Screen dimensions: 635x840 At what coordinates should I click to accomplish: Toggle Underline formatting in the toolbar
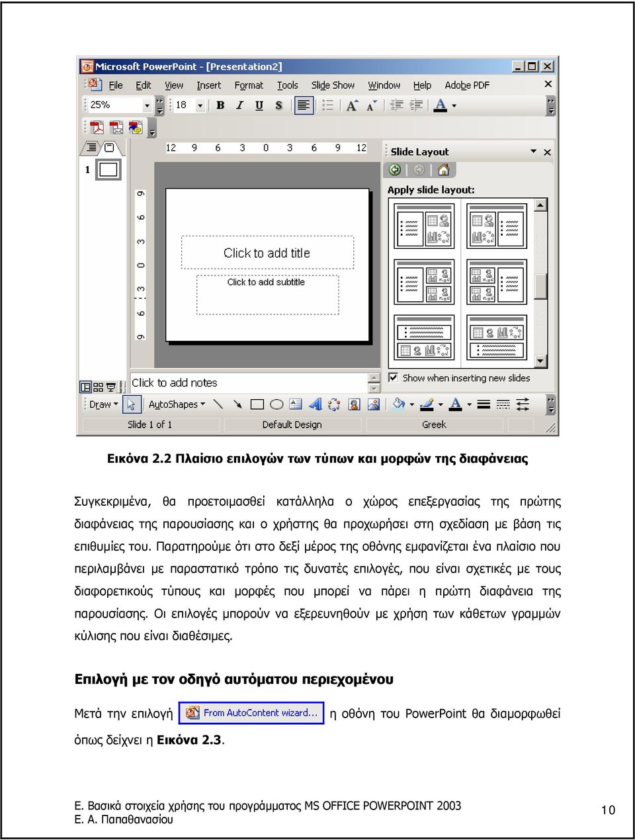coord(259,105)
